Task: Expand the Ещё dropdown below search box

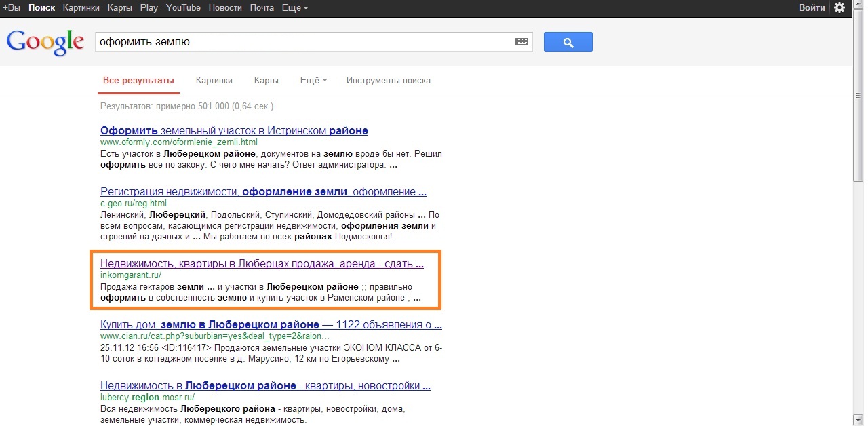Action: pyautogui.click(x=314, y=80)
